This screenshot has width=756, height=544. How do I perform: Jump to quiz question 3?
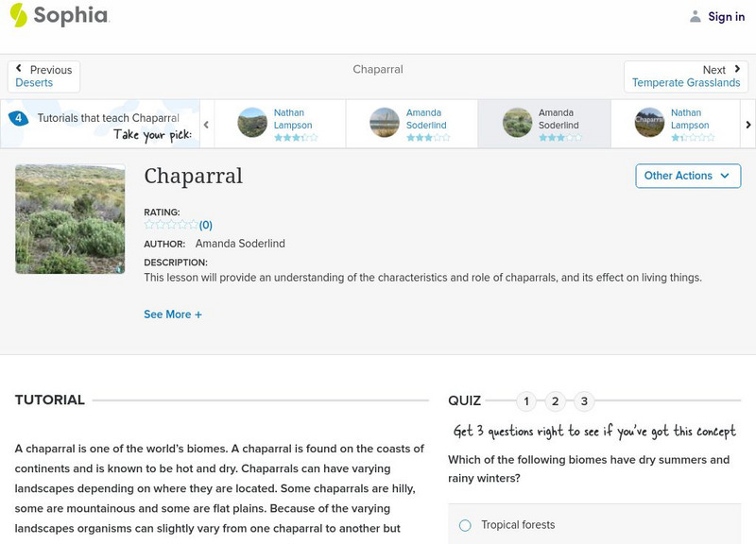[x=584, y=401]
